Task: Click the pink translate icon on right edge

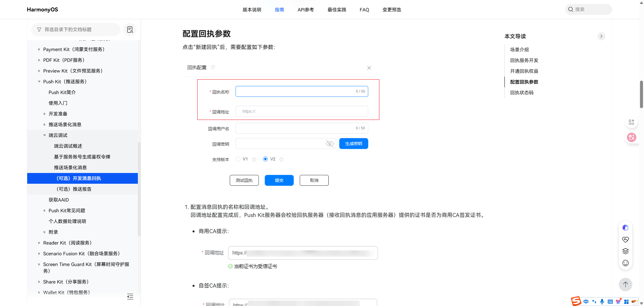Action: tap(631, 137)
